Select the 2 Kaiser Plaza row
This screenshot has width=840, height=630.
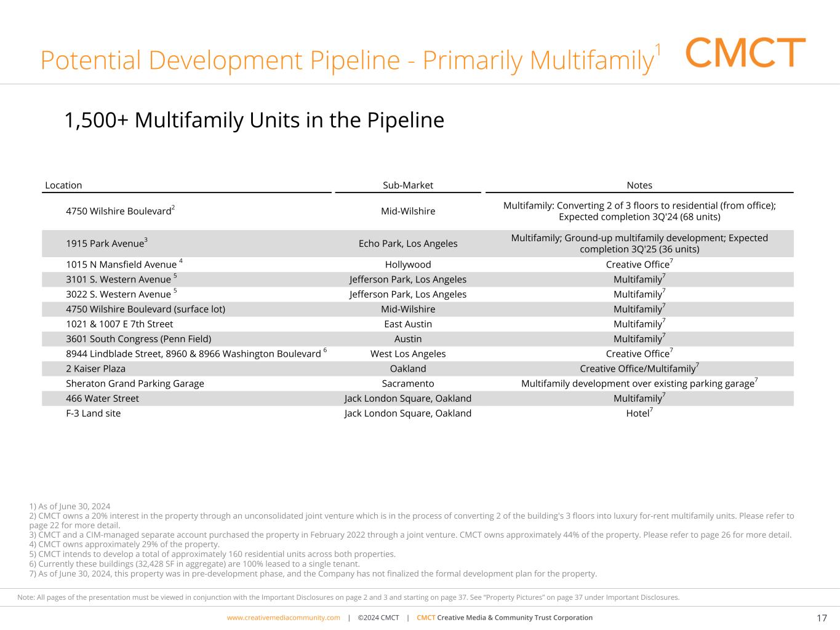[x=95, y=369]
